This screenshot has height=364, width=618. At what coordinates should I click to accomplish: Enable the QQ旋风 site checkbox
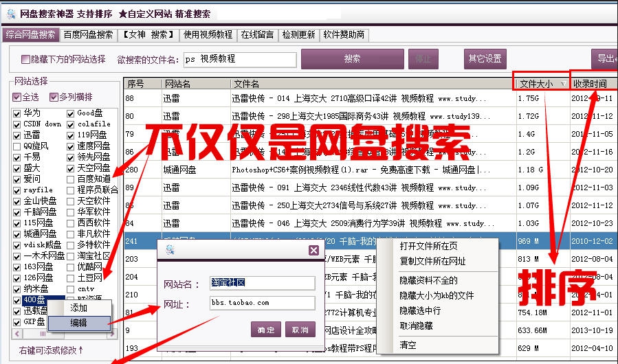point(16,146)
